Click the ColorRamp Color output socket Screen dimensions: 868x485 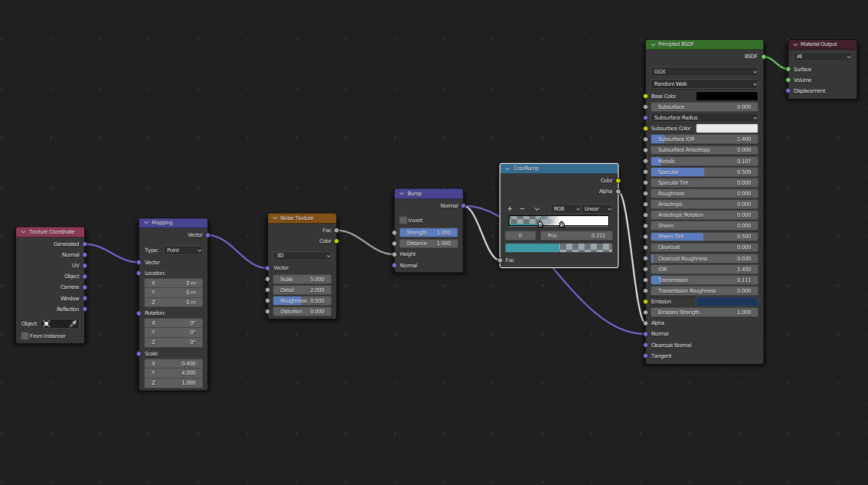coord(618,181)
